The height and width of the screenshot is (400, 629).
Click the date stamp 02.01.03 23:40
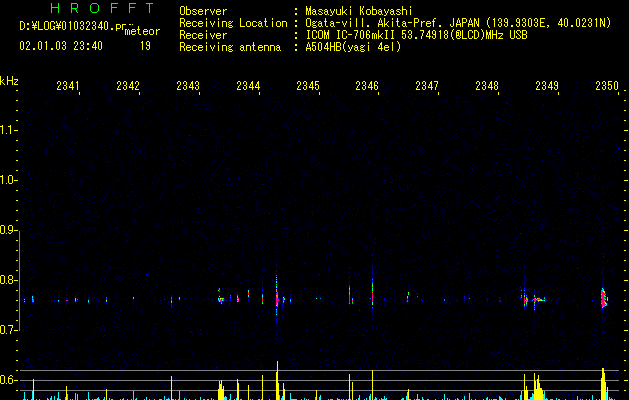(x=61, y=46)
